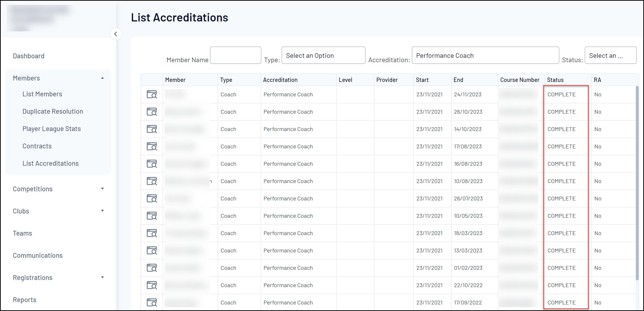The width and height of the screenshot is (644, 311).
Task: Open Duplicate Resolution link
Action: pos(53,111)
